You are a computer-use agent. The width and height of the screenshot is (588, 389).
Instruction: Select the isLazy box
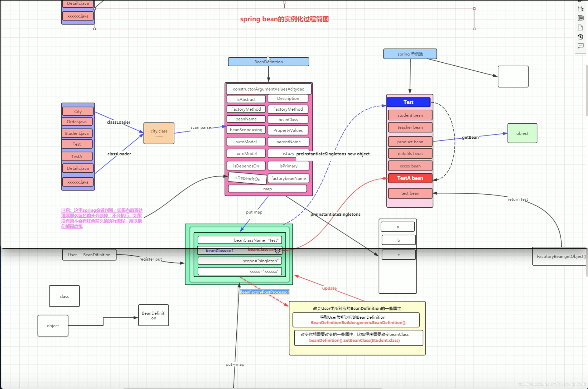(x=288, y=153)
